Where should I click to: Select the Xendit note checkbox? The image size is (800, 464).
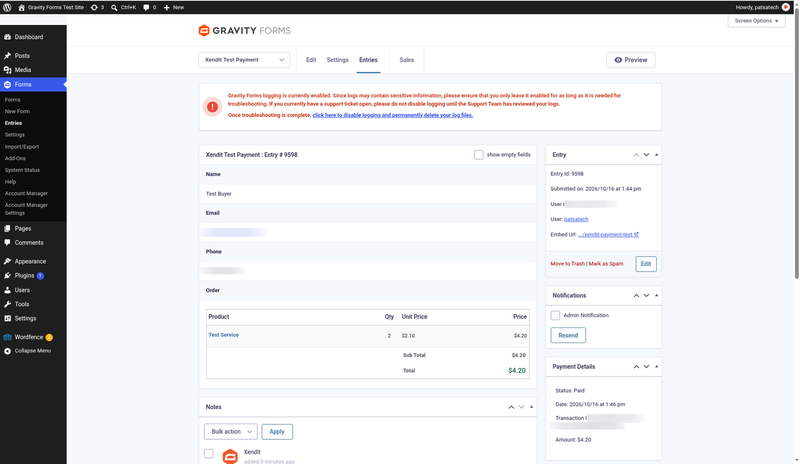pos(209,453)
